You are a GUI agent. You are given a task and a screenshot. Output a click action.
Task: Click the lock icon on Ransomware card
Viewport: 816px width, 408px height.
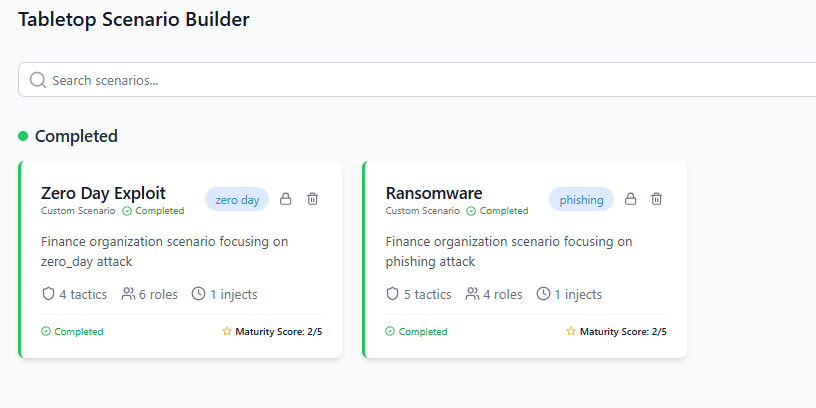(630, 199)
